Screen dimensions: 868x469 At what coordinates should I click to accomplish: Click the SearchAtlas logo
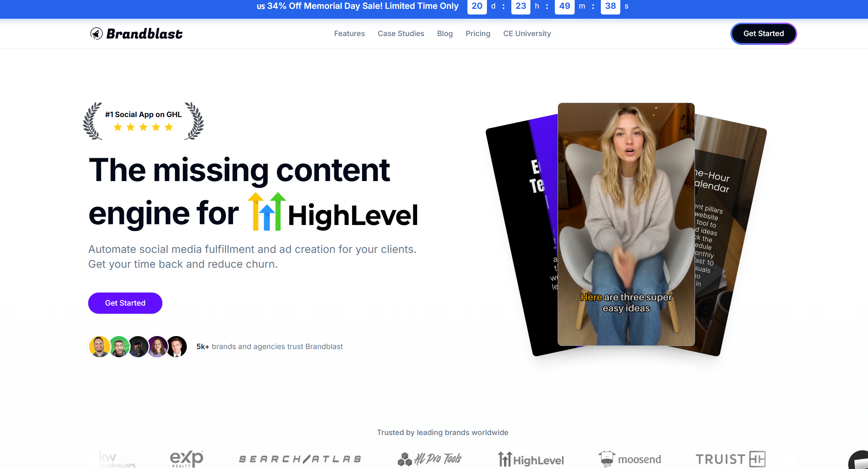[300, 459]
